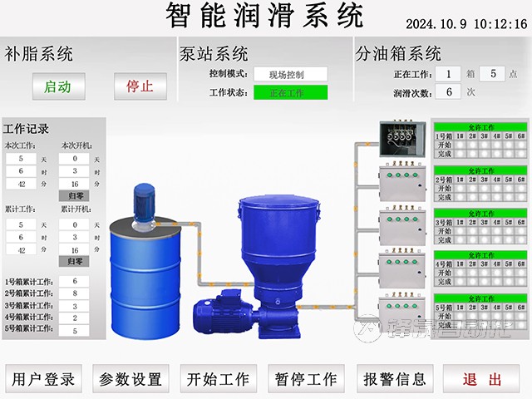Toggle the 允许工作 bar for 5号箱

coord(480,298)
